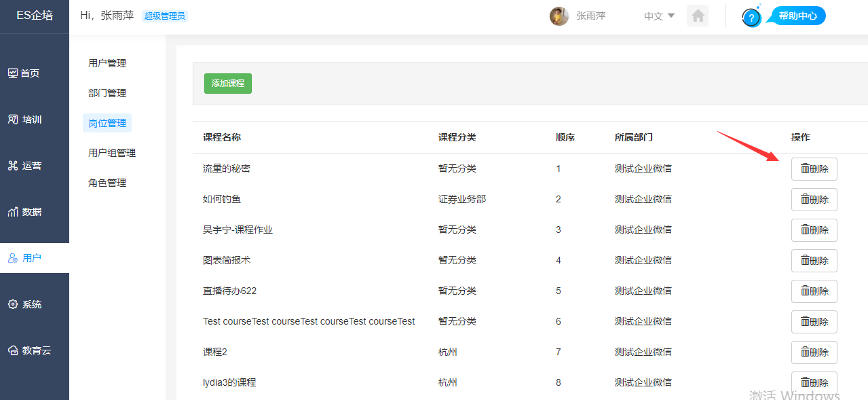Click order number 8 cell
Screen dimensions: 868x400
click(559, 382)
